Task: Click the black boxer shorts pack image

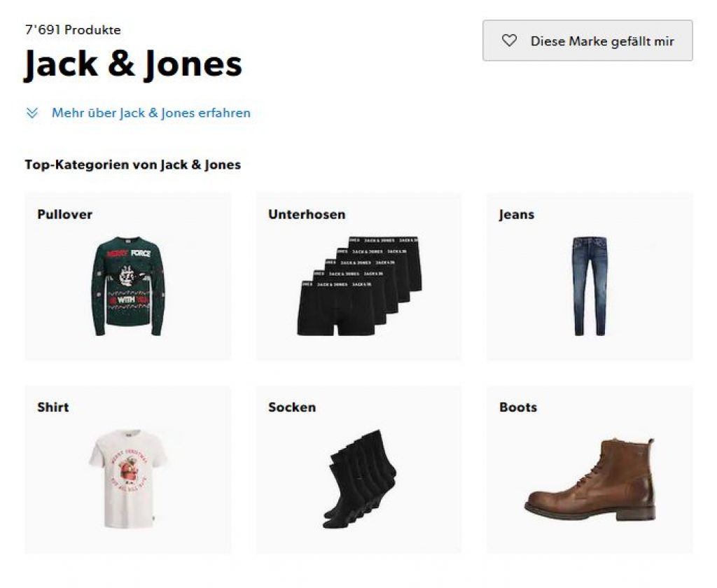Action: 358,286
